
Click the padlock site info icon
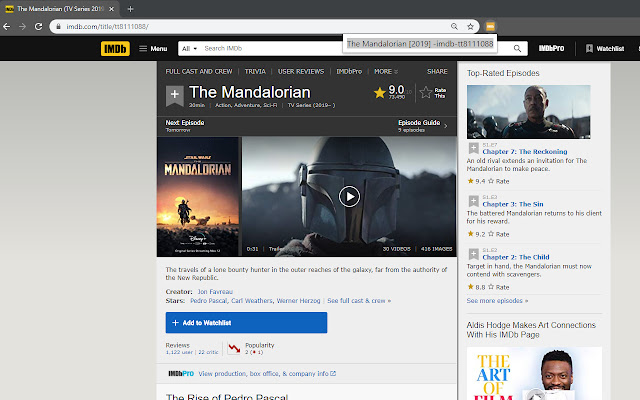[58, 27]
